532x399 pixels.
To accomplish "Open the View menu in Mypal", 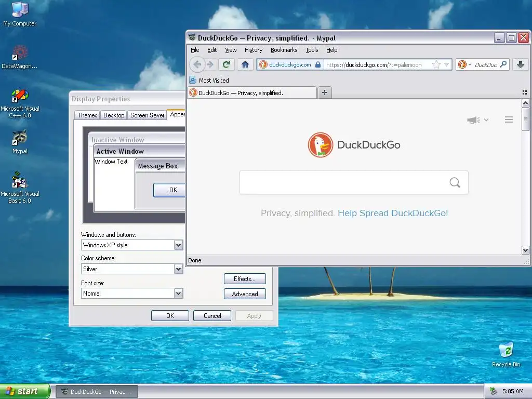I will point(231,50).
